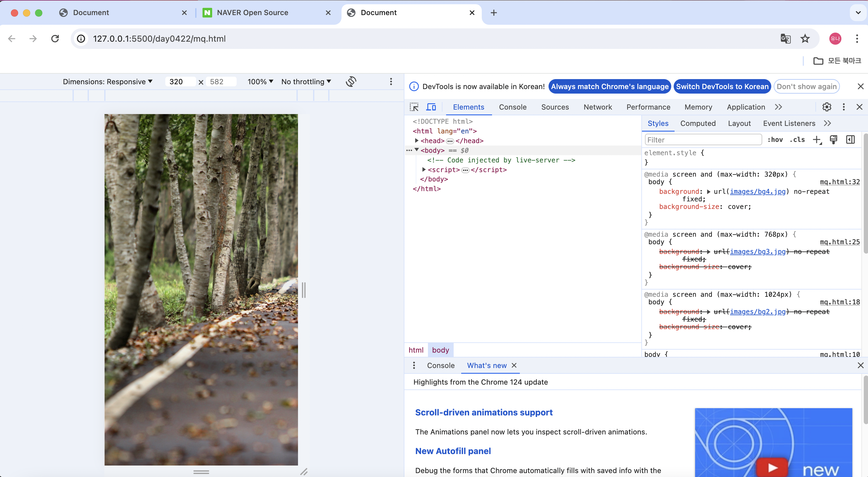Switch to the Console panel tab
The width and height of the screenshot is (868, 477).
point(513,107)
